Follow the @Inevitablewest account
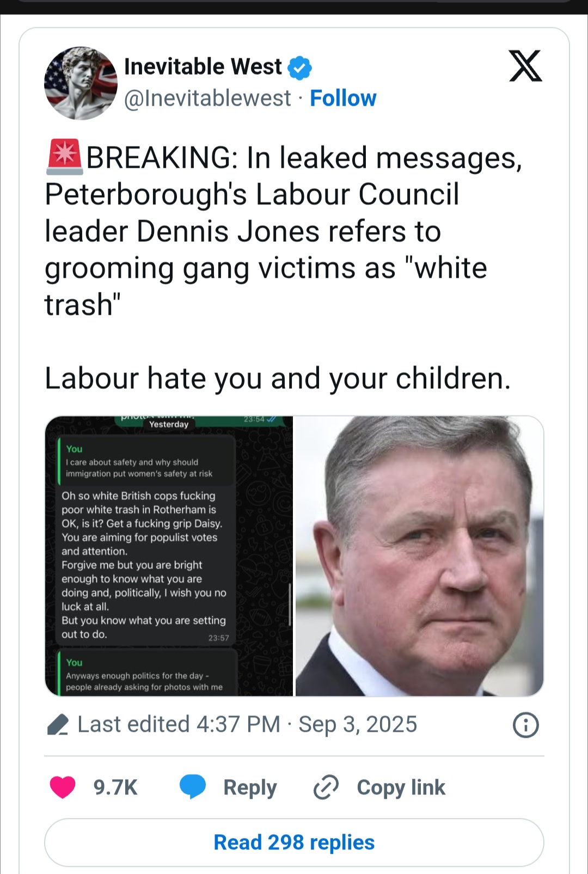Image resolution: width=588 pixels, height=874 pixels. pos(343,99)
